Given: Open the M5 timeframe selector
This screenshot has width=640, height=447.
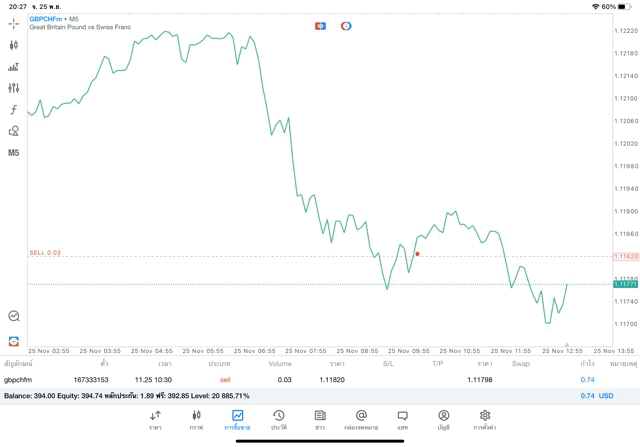Looking at the screenshot, I should [14, 153].
